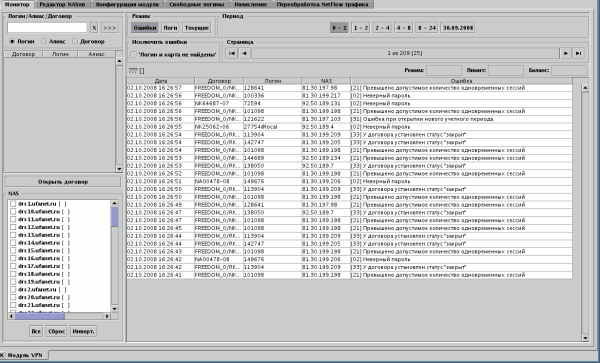This screenshot has width=600, height=363.
Task: Click the error table scroll down arrow
Action: 585,338
